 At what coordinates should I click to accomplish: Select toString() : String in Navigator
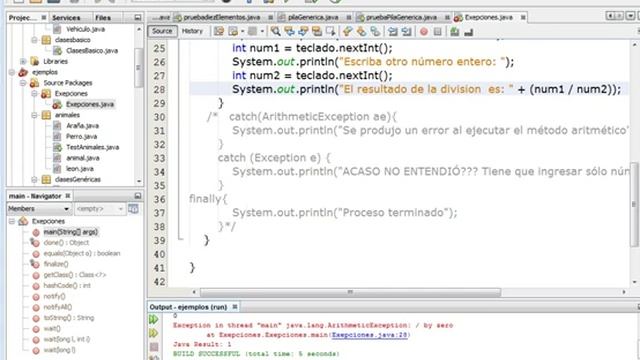(x=69, y=318)
